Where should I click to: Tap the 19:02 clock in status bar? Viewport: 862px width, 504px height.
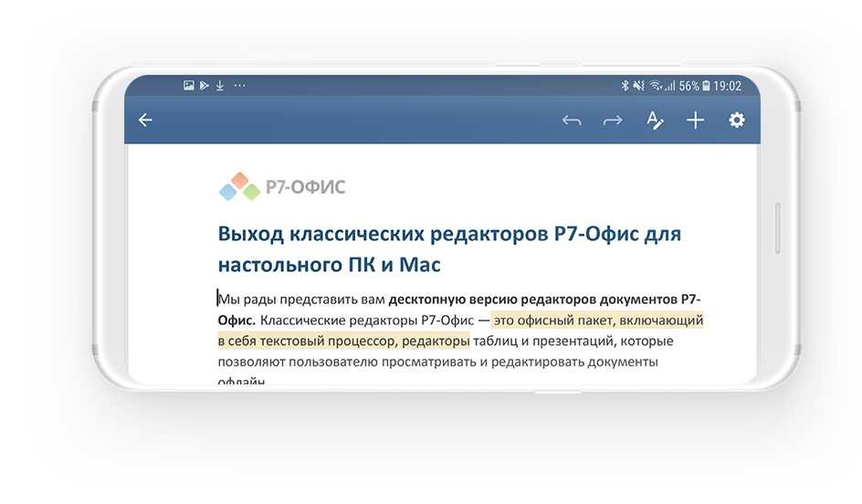[x=727, y=86]
